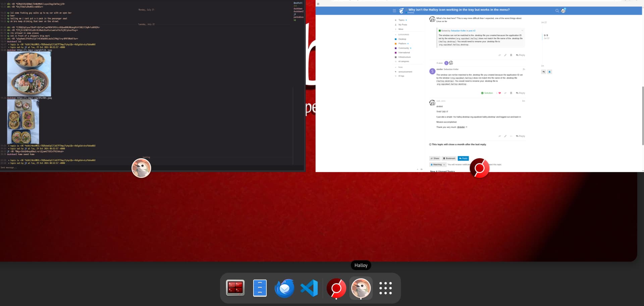This screenshot has height=306, width=644.
Task: Open the tacos image preview in Halloy
Action: [x=23, y=122]
